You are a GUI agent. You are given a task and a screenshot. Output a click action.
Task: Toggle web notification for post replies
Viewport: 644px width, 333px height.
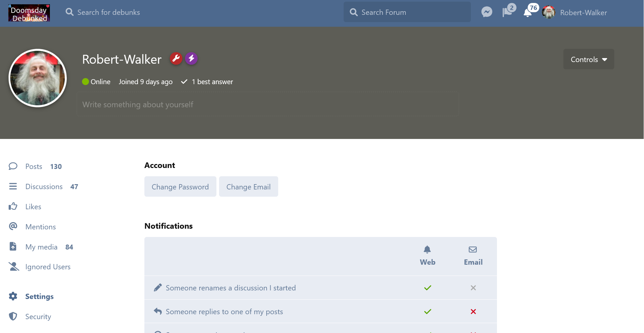[x=427, y=312]
